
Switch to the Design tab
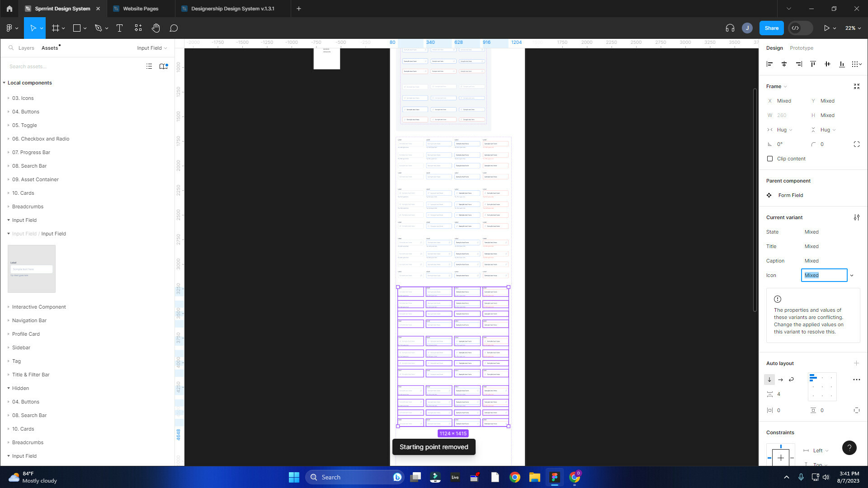coord(774,48)
